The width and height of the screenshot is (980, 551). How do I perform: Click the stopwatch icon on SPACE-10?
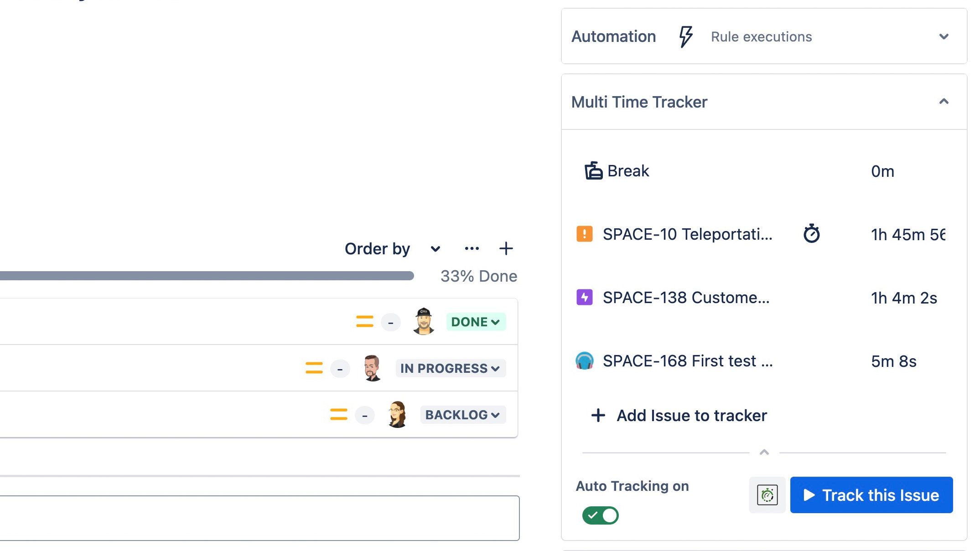tap(811, 234)
